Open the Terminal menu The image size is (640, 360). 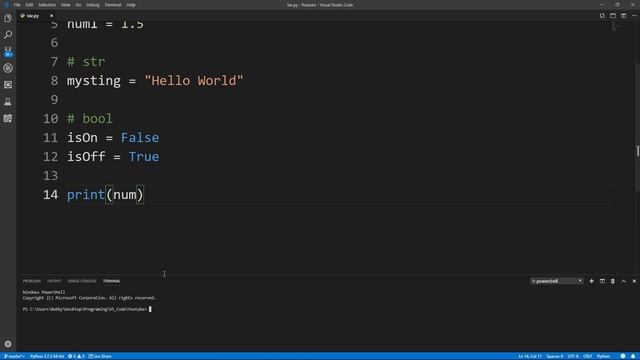point(113,5)
